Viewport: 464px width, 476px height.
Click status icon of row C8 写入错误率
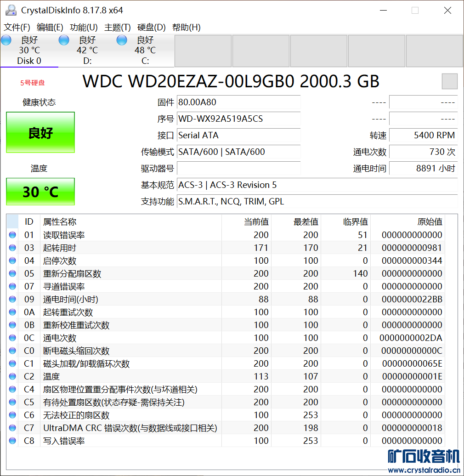point(12,441)
